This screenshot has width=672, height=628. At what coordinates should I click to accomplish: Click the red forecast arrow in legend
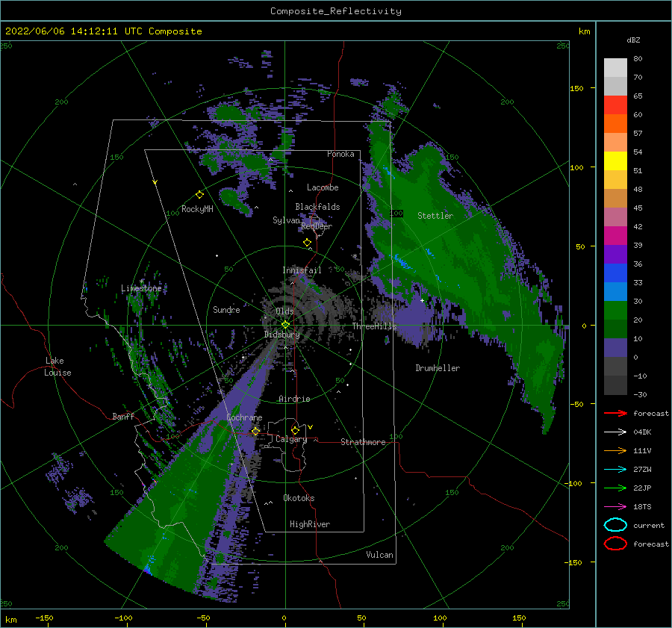[x=615, y=413]
